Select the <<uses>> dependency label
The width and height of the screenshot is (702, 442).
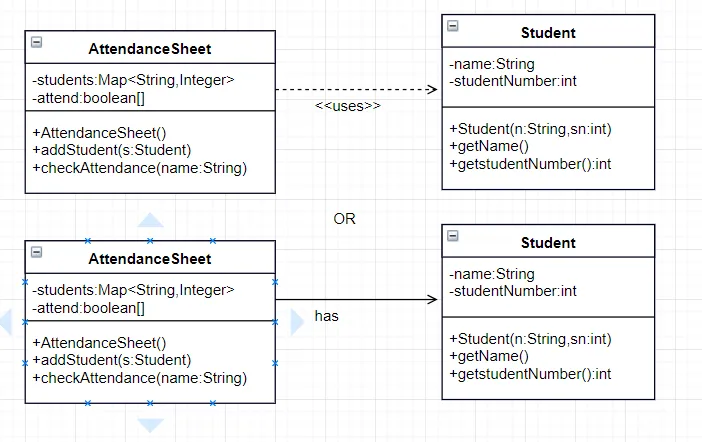click(348, 106)
